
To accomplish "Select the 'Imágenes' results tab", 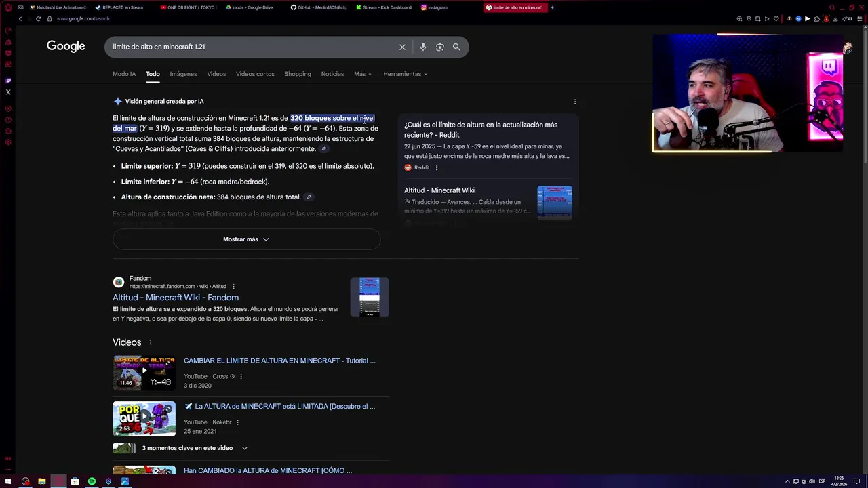I will click(183, 74).
